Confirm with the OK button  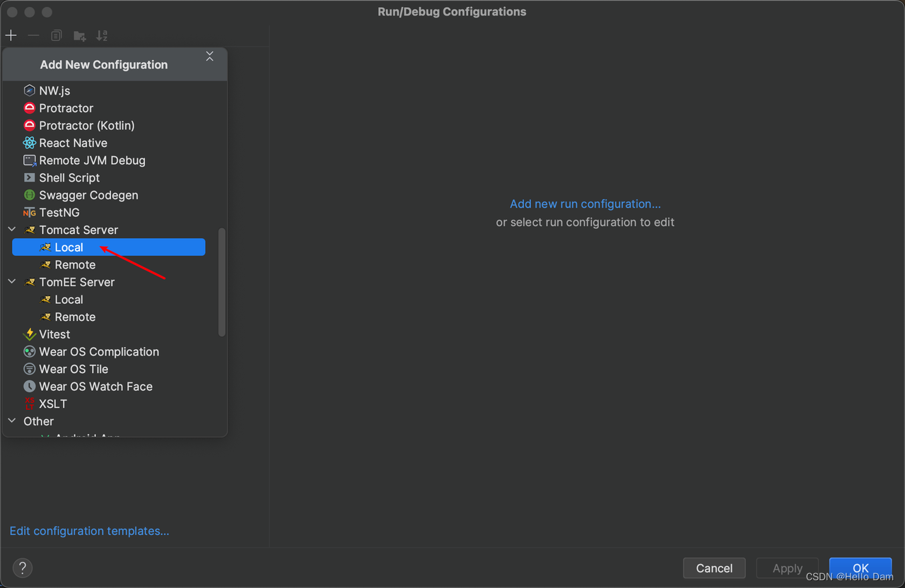tap(860, 568)
